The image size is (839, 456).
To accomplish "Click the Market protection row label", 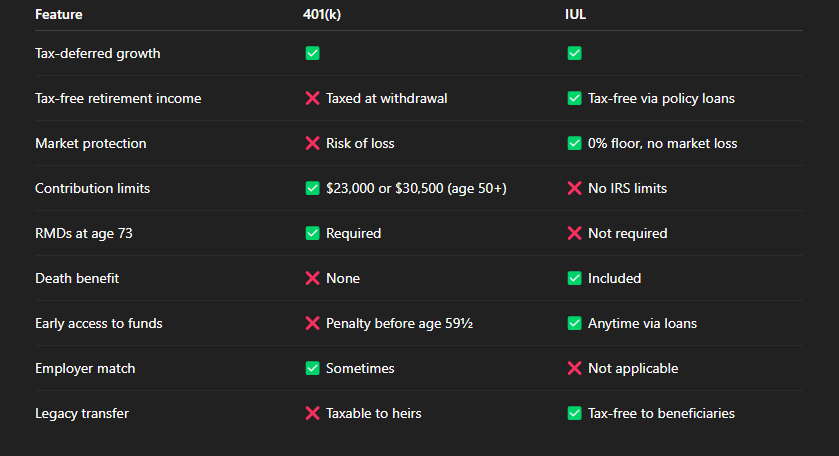I will pyautogui.click(x=90, y=143).
